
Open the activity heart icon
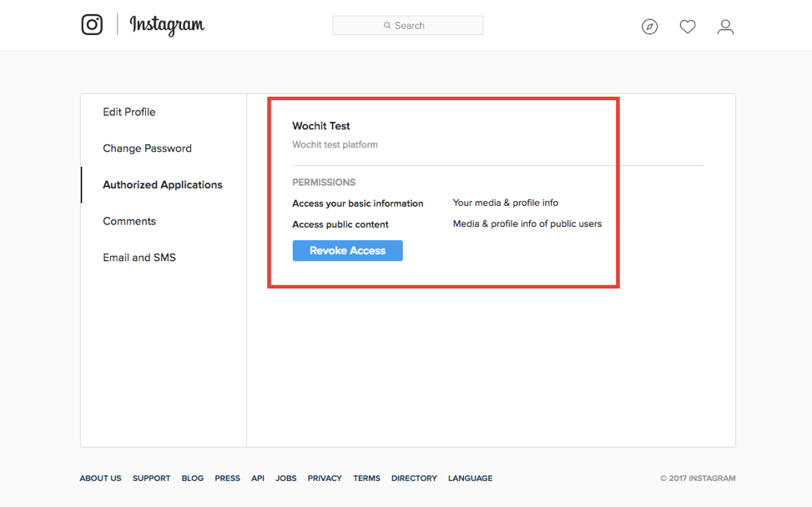point(688,27)
